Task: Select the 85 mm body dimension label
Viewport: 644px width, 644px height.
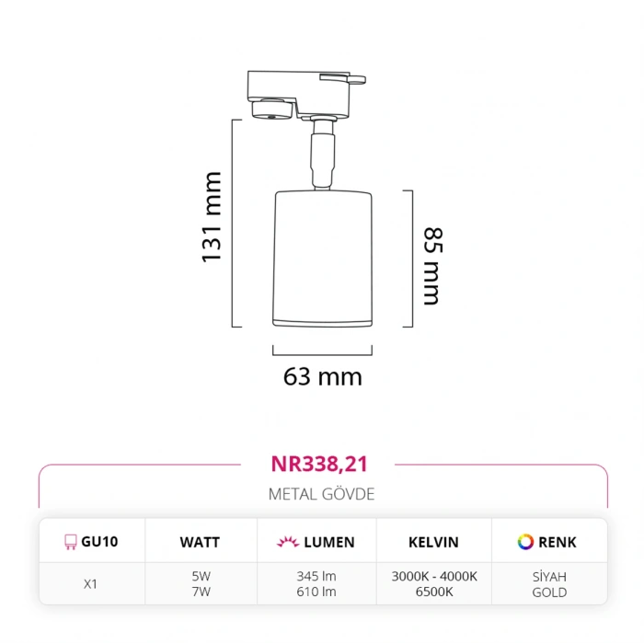Action: click(431, 267)
